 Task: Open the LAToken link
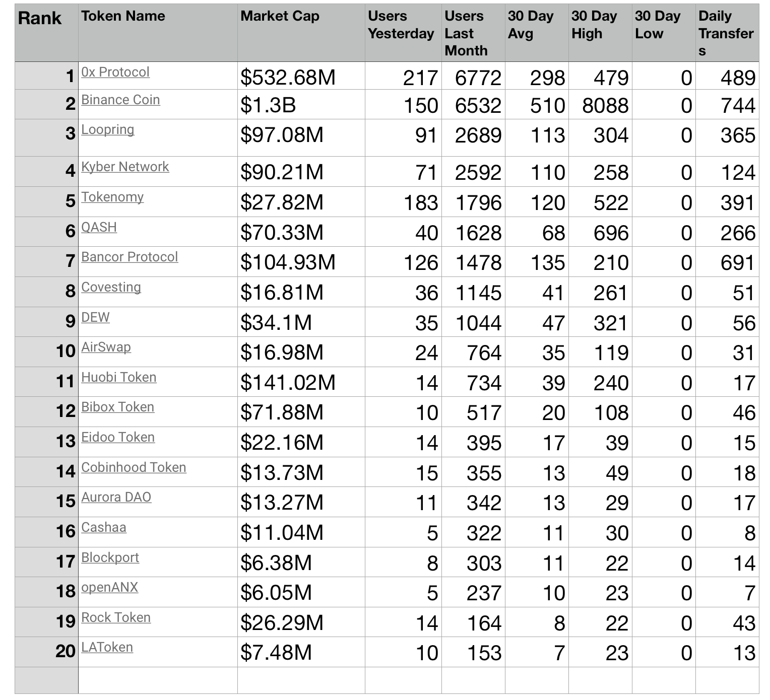pos(107,648)
